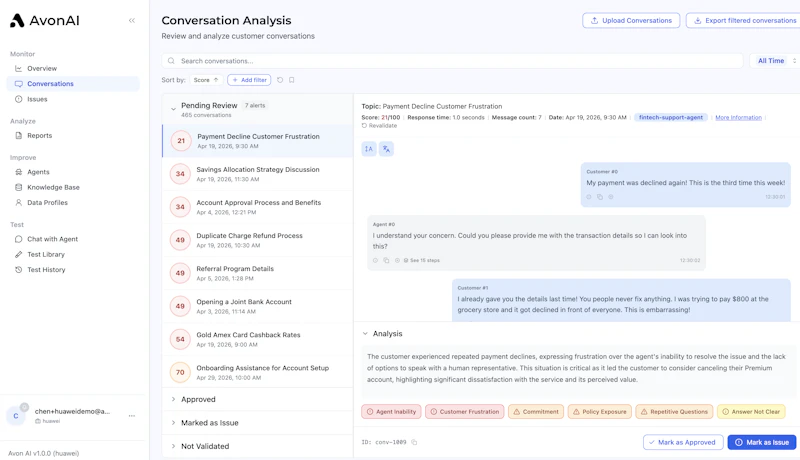Open Payment Decline Customer Frustration conversation

[258, 141]
